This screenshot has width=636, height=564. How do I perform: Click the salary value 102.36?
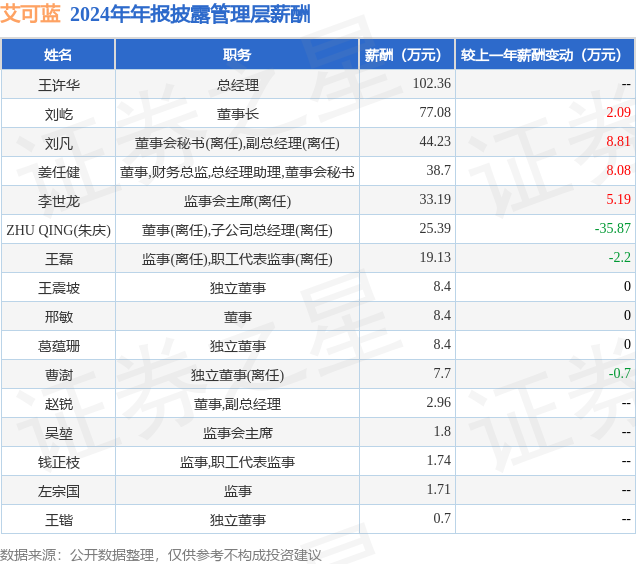pyautogui.click(x=432, y=84)
